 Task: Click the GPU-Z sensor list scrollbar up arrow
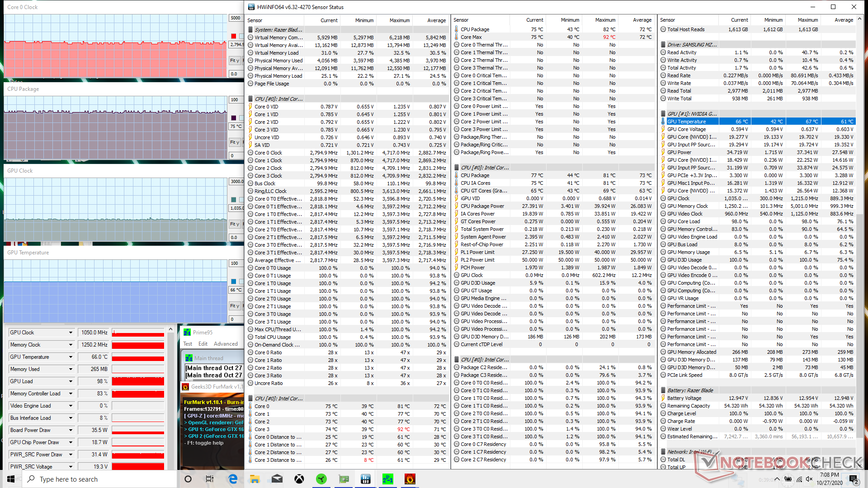(x=170, y=329)
